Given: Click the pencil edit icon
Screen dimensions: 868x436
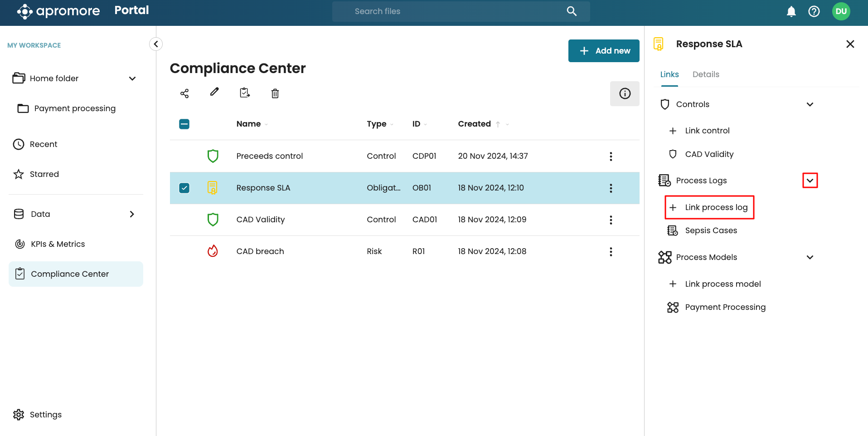Looking at the screenshot, I should tap(214, 92).
